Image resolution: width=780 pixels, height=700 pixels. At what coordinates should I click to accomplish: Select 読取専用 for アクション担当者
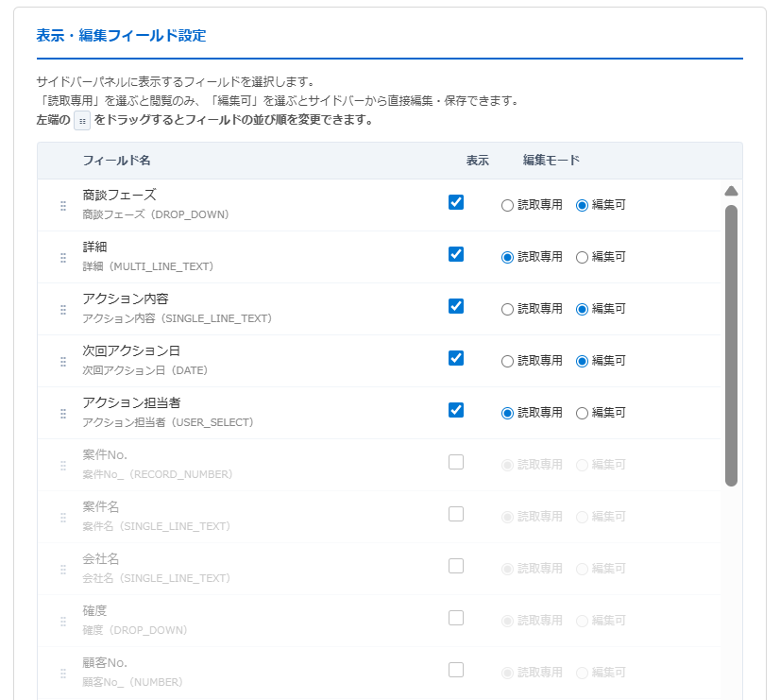coord(507,414)
